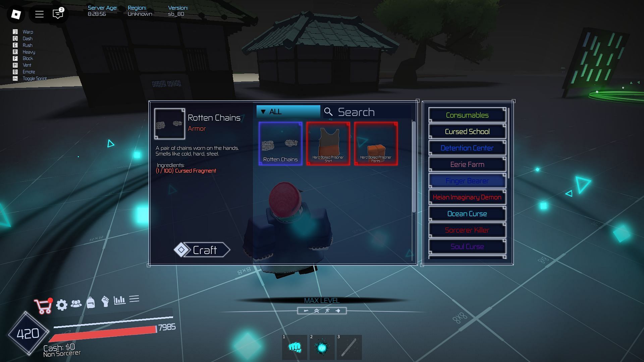The image size is (644, 362).
Task: Expand the ALL filter dropdown
Action: point(288,111)
